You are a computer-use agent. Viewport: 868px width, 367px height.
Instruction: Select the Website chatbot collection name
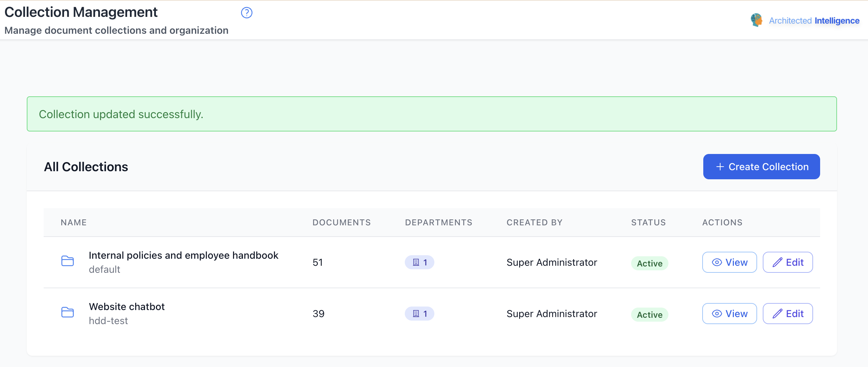point(127,307)
